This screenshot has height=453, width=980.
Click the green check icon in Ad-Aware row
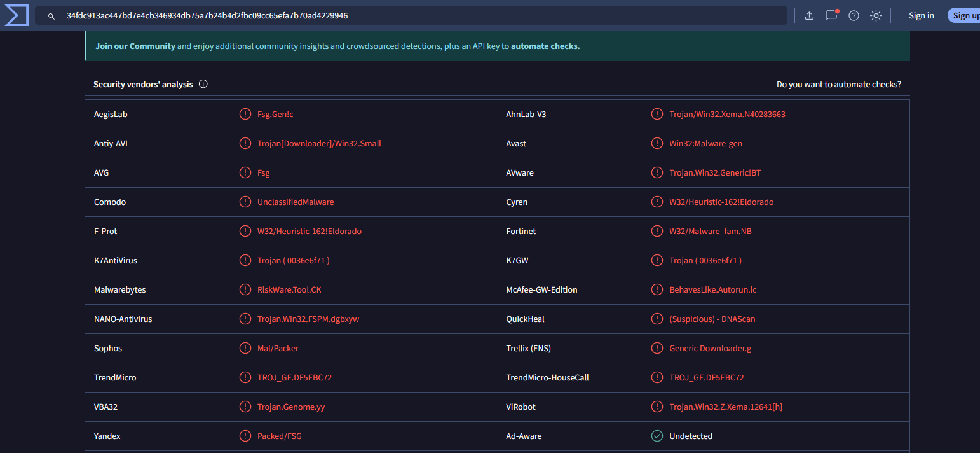click(x=657, y=436)
